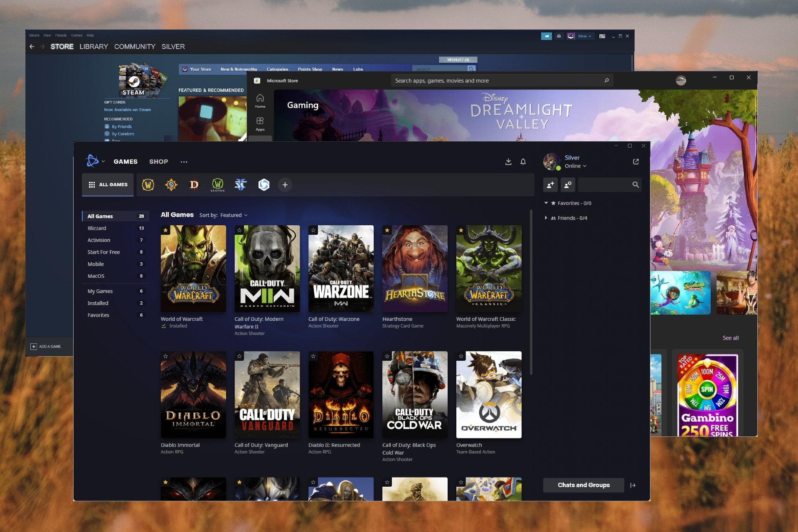Unfavorite Hearthstone star

pyautogui.click(x=387, y=230)
